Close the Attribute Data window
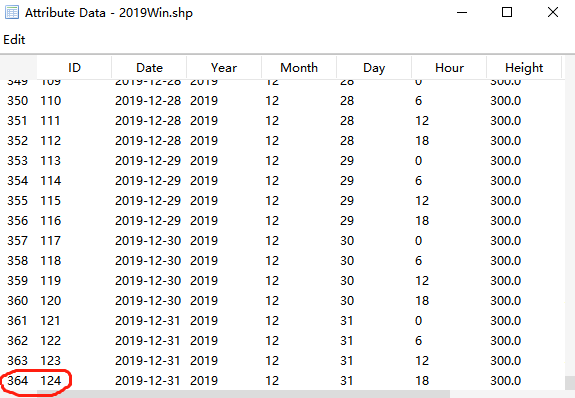The height and width of the screenshot is (398, 575). click(x=553, y=12)
